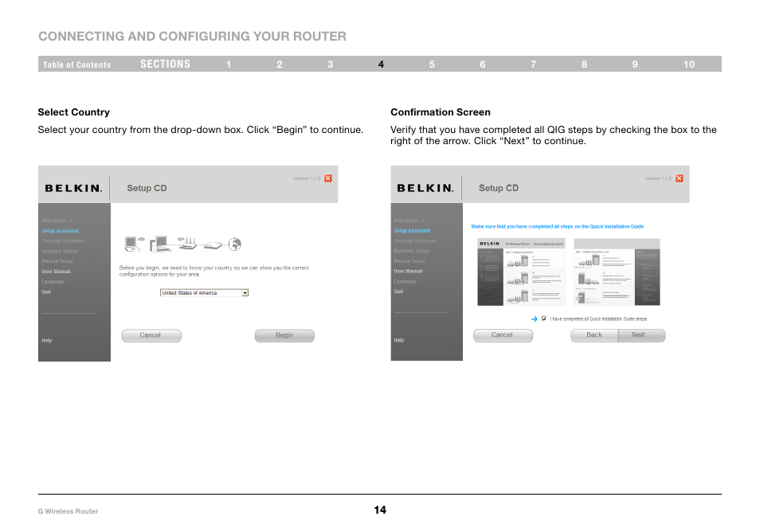Click Cancel in Confirmation Screen window
Image resolution: width=760 pixels, height=532 pixels.
(x=503, y=334)
